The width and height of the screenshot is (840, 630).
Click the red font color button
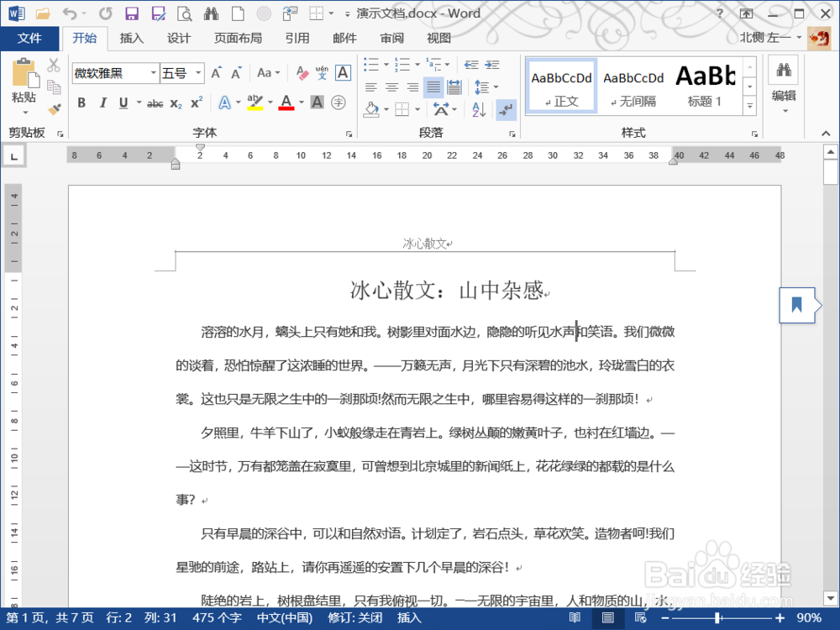pos(286,102)
